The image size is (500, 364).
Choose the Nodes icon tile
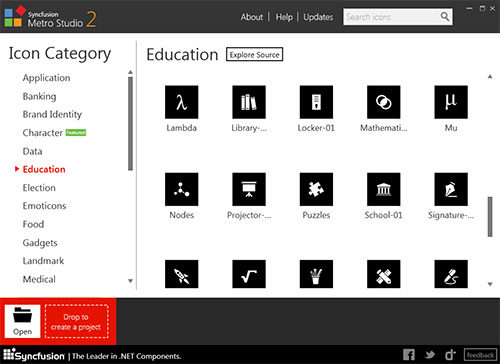182,189
